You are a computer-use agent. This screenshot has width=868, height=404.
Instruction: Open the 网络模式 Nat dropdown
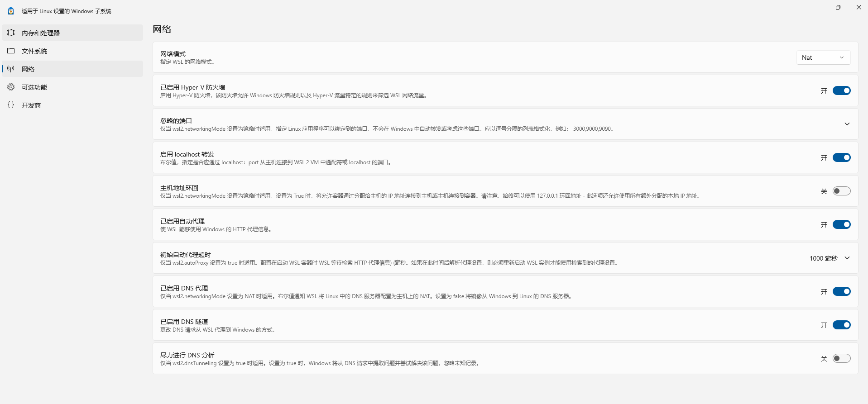[x=823, y=57]
